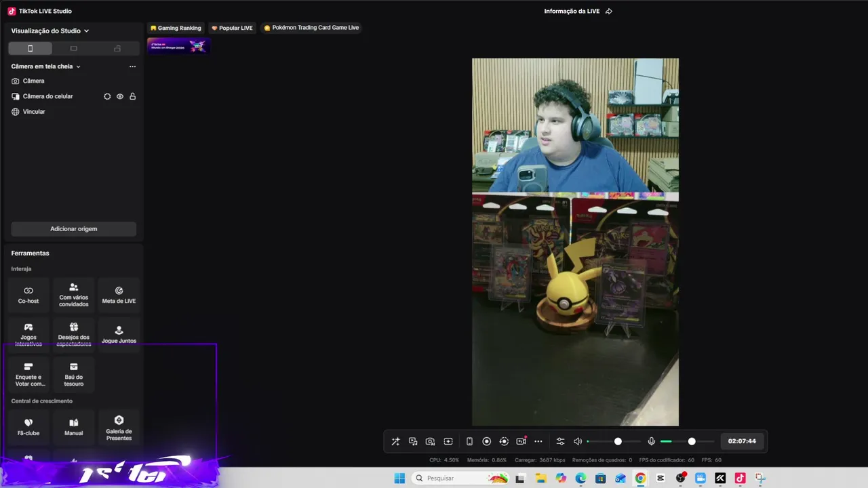
Task: Open TikTok LIVE Studio taskbar icon
Action: point(740,479)
